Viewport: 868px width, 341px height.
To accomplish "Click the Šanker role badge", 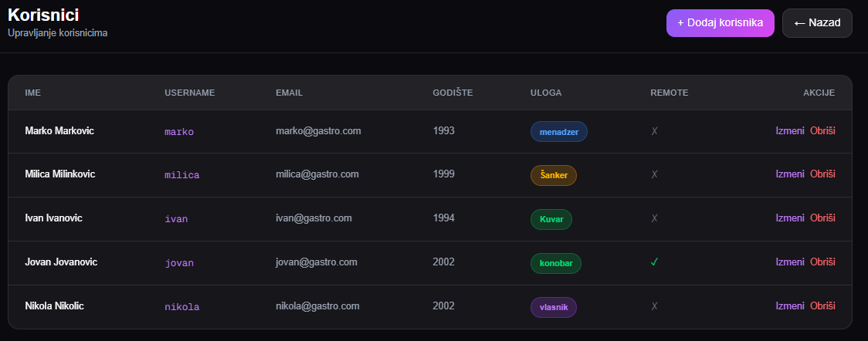I will pyautogui.click(x=554, y=175).
